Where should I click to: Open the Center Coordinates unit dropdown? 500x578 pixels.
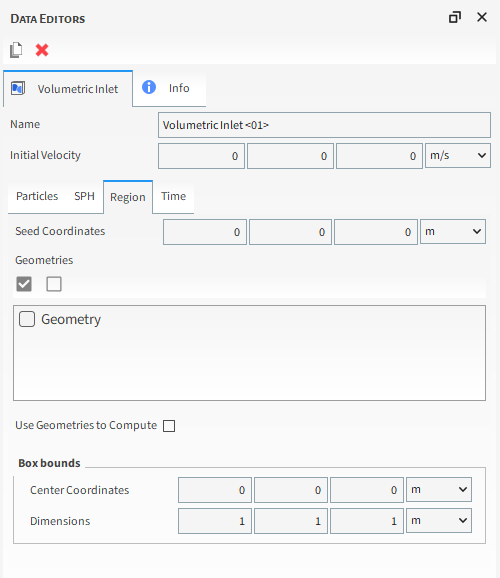(439, 490)
